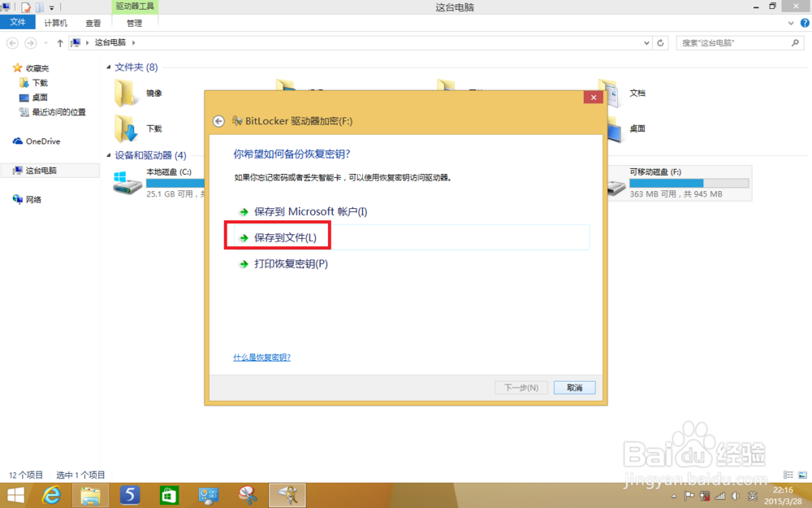812x508 pixels.
Task: Click the C: drive capacity bar
Action: (x=175, y=183)
